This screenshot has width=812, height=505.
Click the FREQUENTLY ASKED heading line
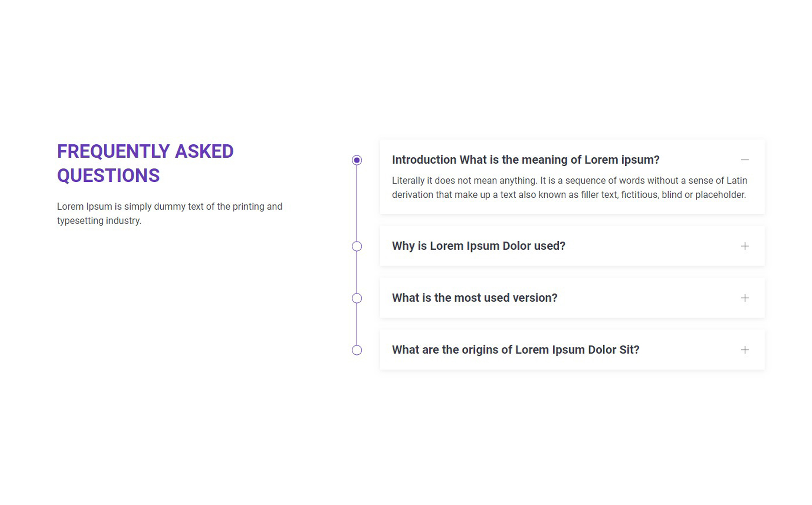point(146,152)
